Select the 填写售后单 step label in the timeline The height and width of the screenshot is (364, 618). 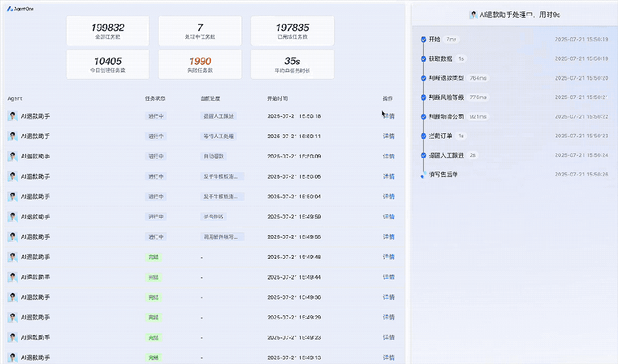(x=443, y=175)
